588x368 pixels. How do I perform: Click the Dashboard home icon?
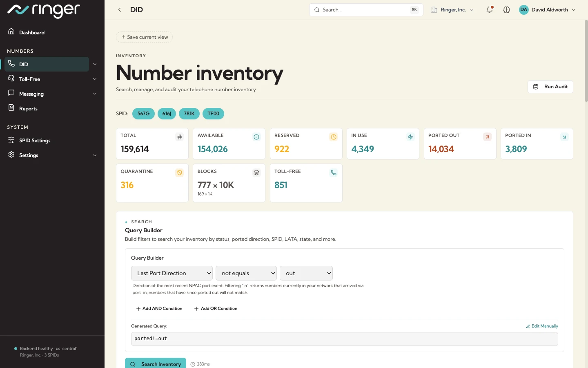11,31
